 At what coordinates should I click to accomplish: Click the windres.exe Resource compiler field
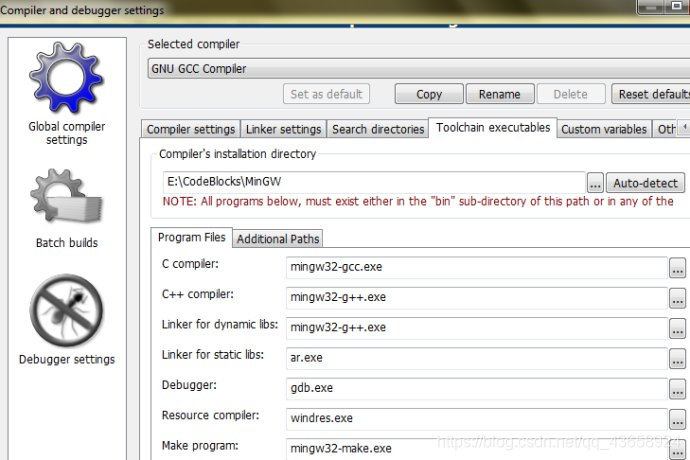pyautogui.click(x=477, y=419)
